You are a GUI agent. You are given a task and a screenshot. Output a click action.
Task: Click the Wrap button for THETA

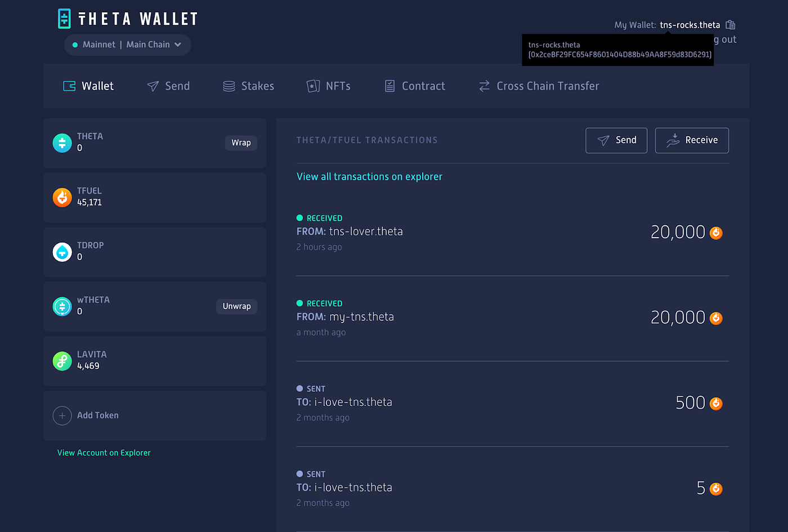(241, 143)
